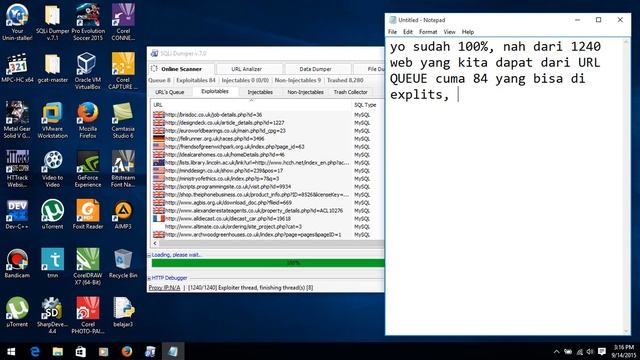Open µTorrent icon in bottom desktop row

tap(17, 312)
